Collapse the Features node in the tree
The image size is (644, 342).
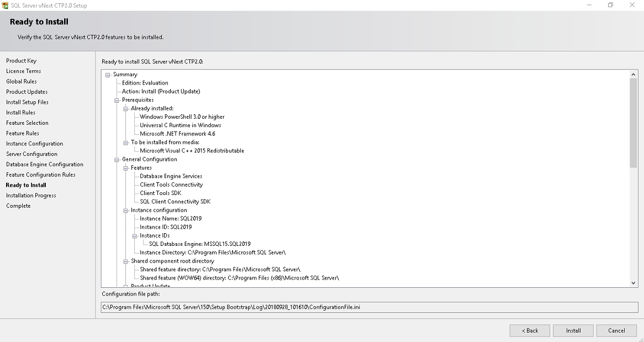pos(125,168)
